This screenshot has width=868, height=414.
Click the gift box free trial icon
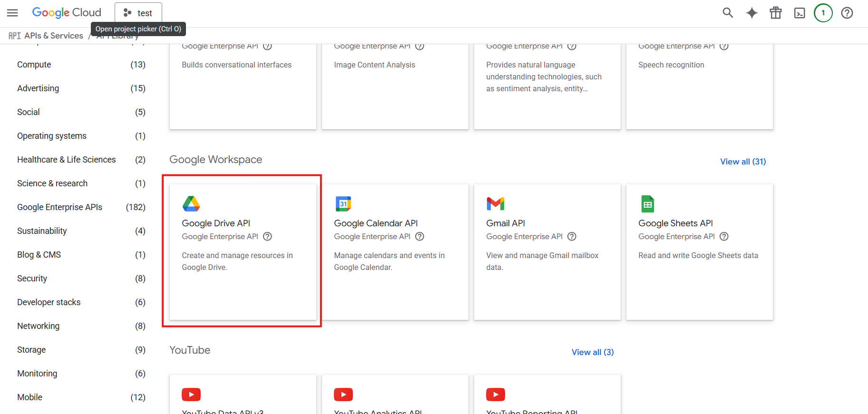(x=776, y=13)
